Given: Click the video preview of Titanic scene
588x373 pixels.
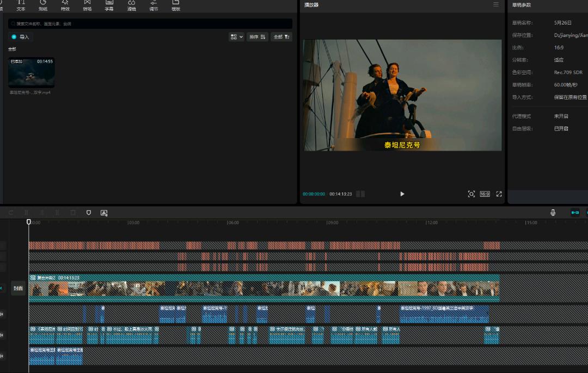Looking at the screenshot, I should pos(402,95).
